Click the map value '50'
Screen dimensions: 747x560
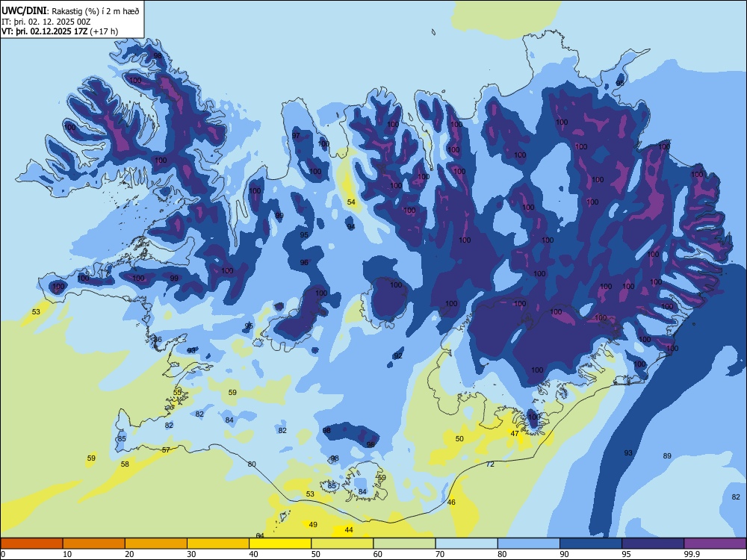point(459,439)
